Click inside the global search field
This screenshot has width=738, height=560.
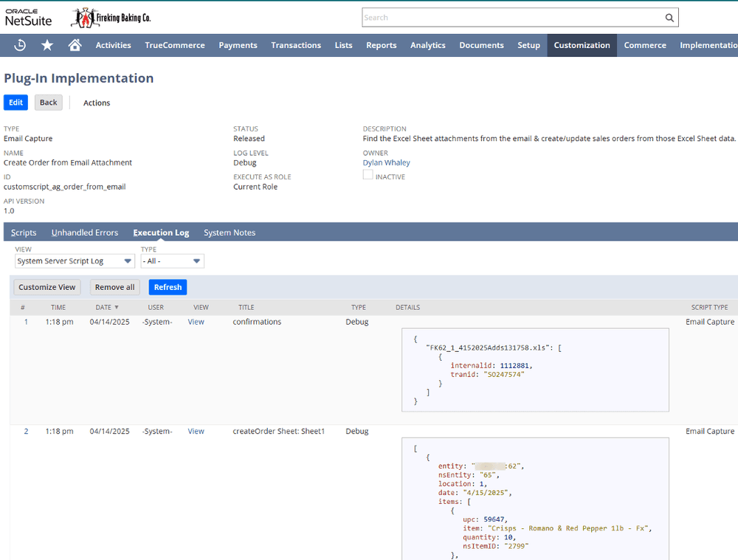pyautogui.click(x=509, y=17)
